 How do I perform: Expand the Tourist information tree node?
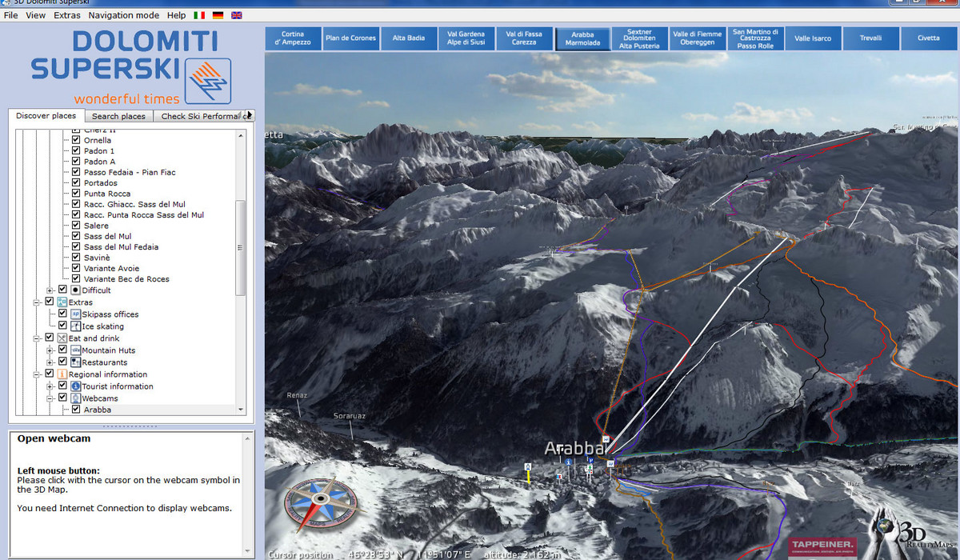(x=50, y=386)
